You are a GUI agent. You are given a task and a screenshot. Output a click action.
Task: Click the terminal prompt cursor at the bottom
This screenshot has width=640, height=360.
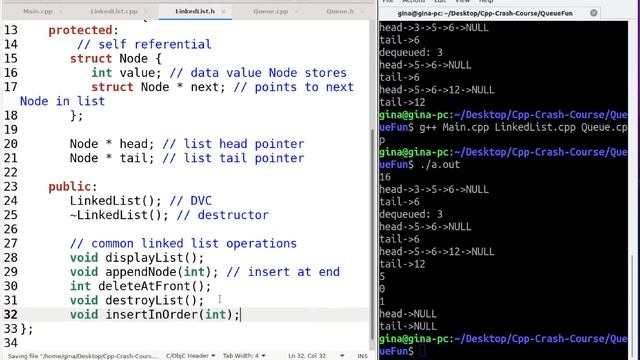coord(422,351)
